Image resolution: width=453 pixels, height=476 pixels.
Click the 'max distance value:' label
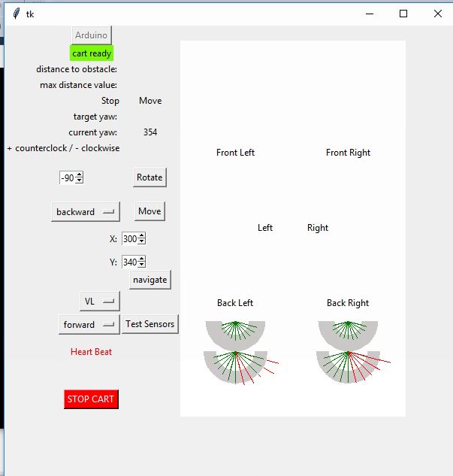pos(79,85)
